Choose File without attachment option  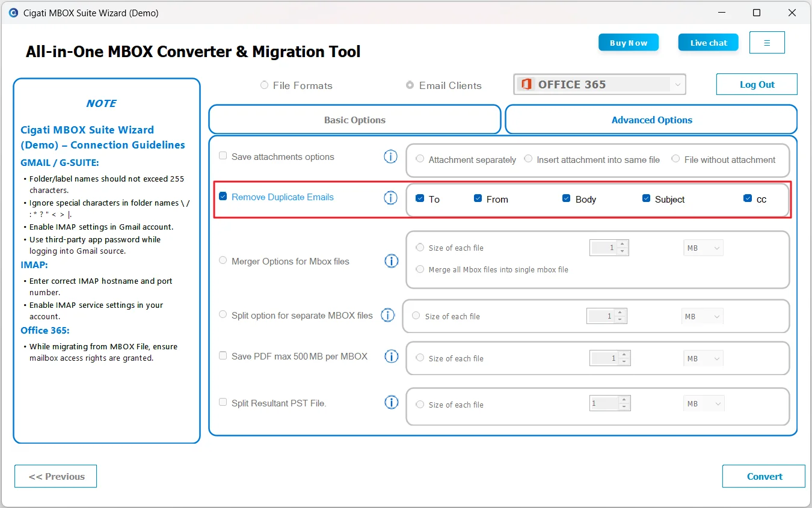pos(675,159)
